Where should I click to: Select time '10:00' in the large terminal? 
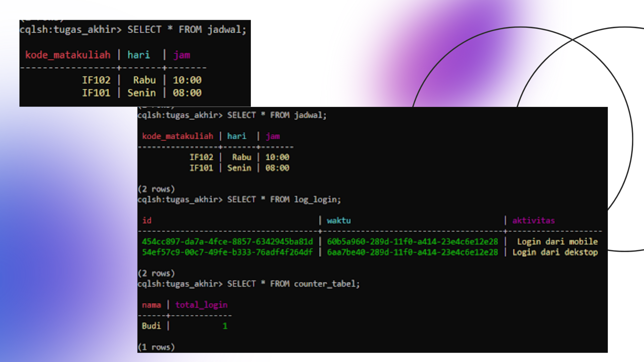[277, 157]
